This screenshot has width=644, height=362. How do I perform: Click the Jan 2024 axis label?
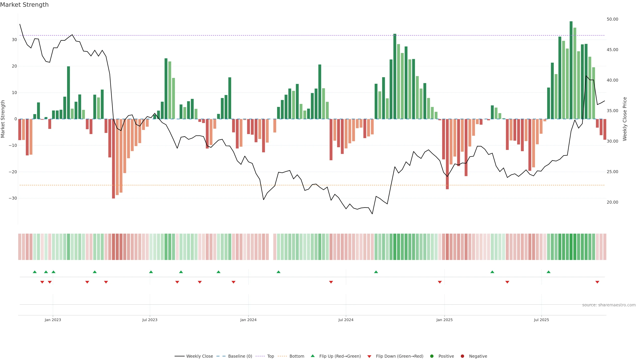[248, 320]
